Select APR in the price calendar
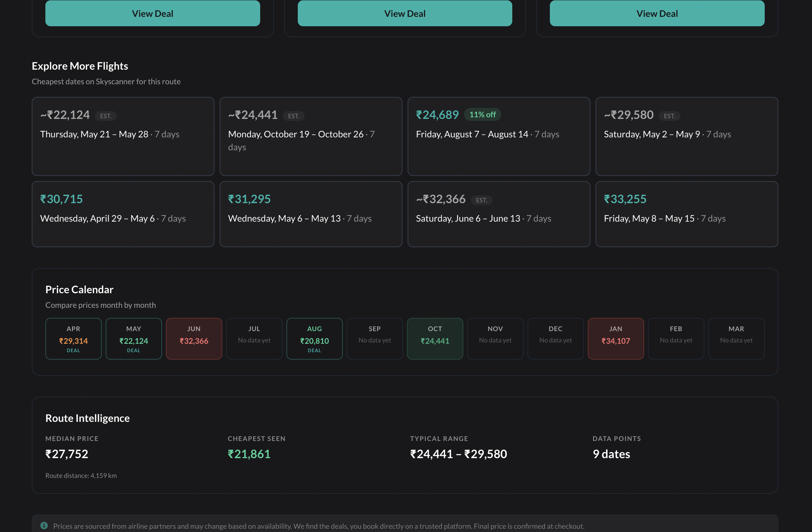The image size is (812, 532). [x=73, y=339]
